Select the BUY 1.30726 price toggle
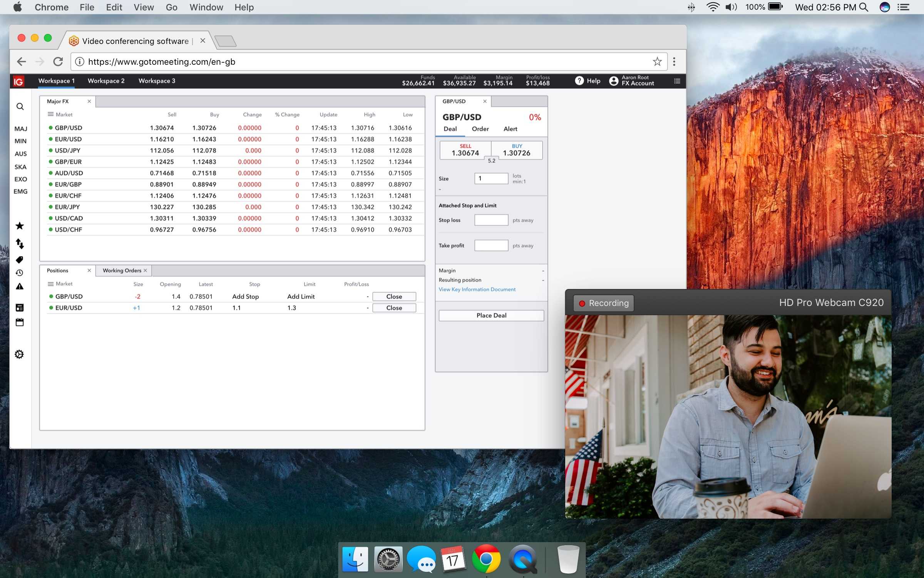The height and width of the screenshot is (578, 924). [517, 150]
